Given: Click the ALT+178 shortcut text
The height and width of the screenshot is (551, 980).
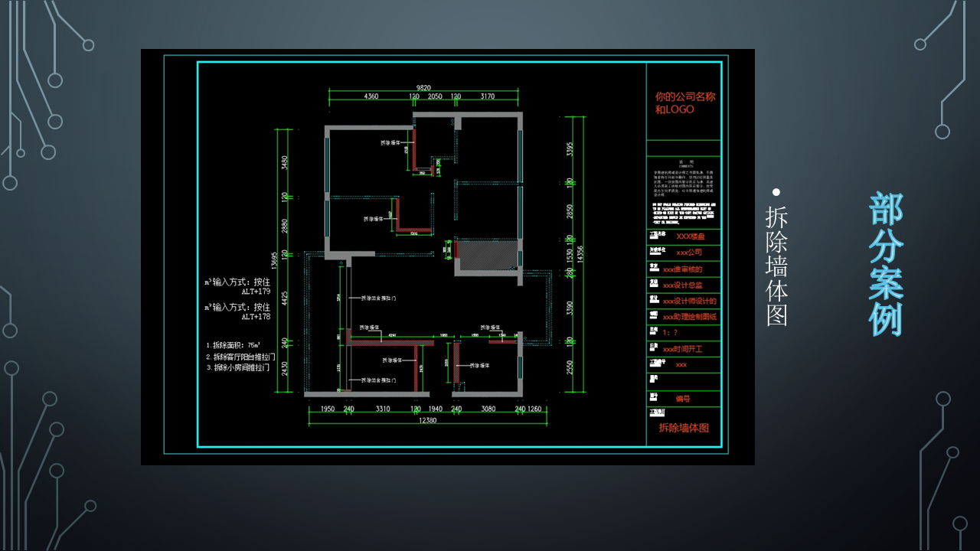Looking at the screenshot, I should coord(256,316).
